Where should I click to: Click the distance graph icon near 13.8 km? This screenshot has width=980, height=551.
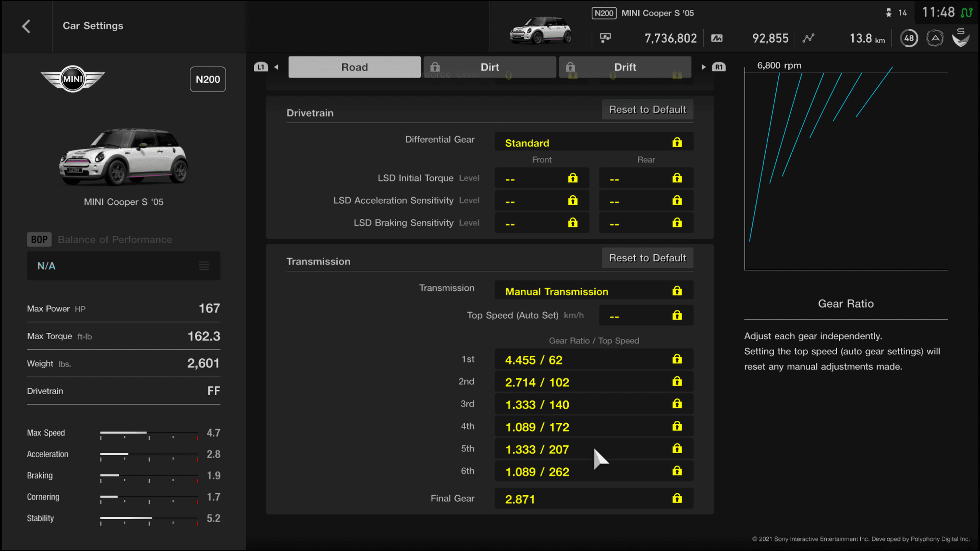808,38
